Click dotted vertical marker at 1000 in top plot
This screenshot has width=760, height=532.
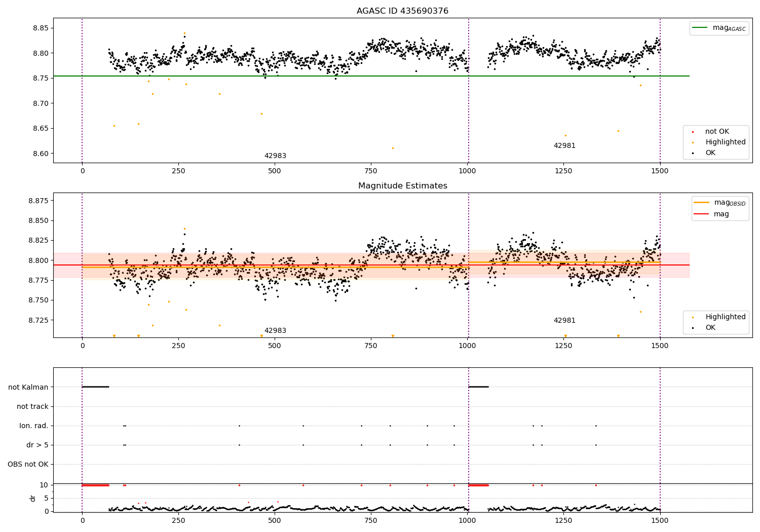tap(469, 90)
